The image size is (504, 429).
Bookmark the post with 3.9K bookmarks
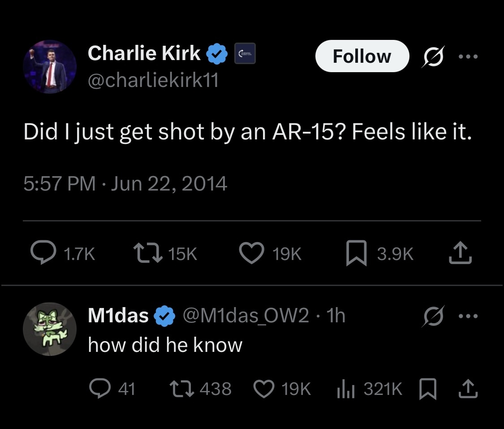(357, 254)
